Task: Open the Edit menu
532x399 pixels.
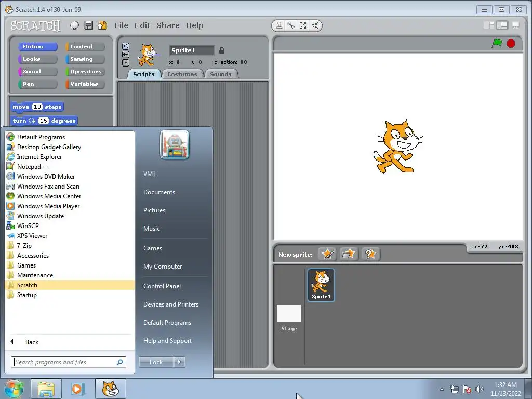Action: coord(142,25)
